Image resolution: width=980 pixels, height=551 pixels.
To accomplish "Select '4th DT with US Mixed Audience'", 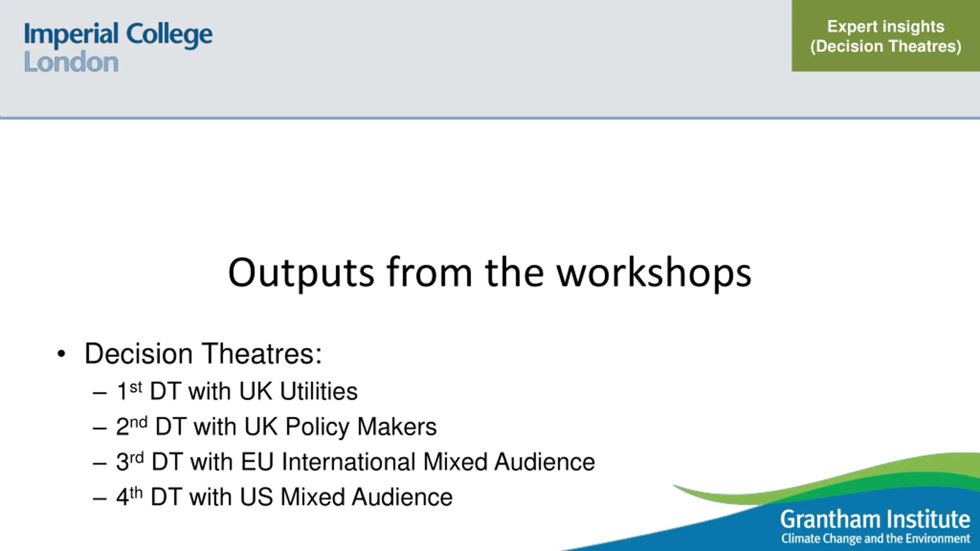I will (284, 497).
